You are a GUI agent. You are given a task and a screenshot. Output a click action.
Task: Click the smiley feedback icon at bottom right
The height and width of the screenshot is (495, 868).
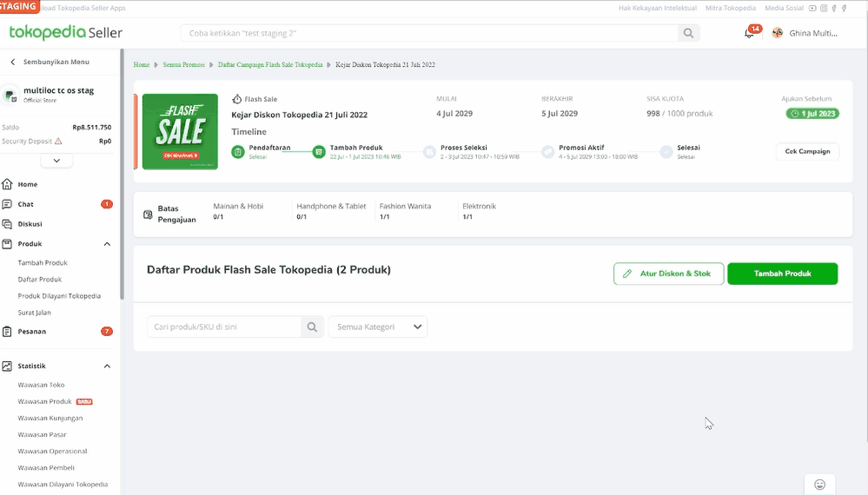click(x=820, y=485)
